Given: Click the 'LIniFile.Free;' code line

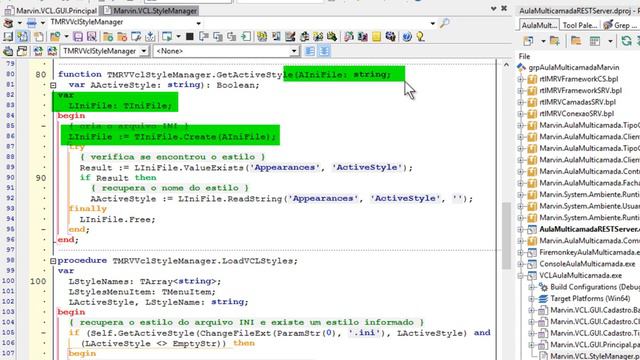Looking at the screenshot, I should 118,220.
